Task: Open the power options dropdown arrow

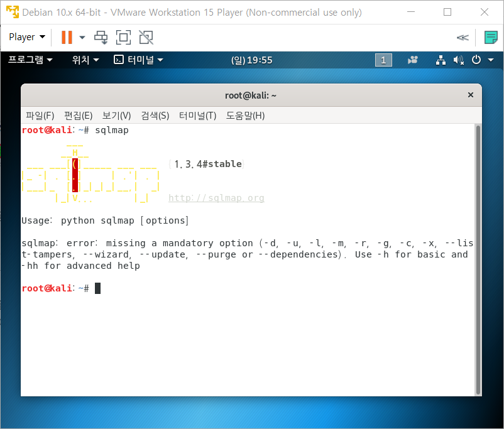Action: [x=82, y=37]
